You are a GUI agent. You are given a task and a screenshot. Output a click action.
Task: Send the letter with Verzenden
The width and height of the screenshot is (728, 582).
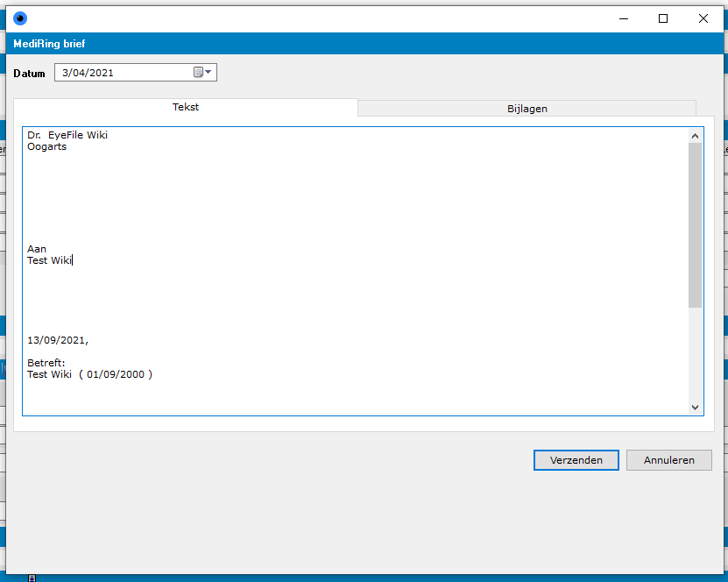tap(576, 460)
